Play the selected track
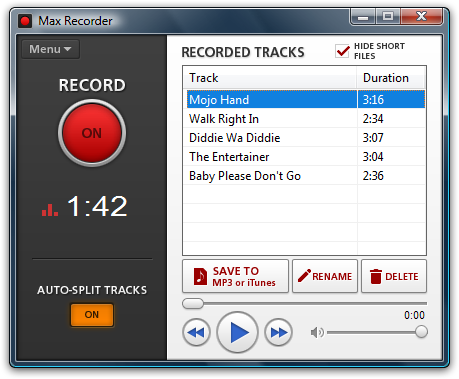459x379 pixels. (x=237, y=332)
